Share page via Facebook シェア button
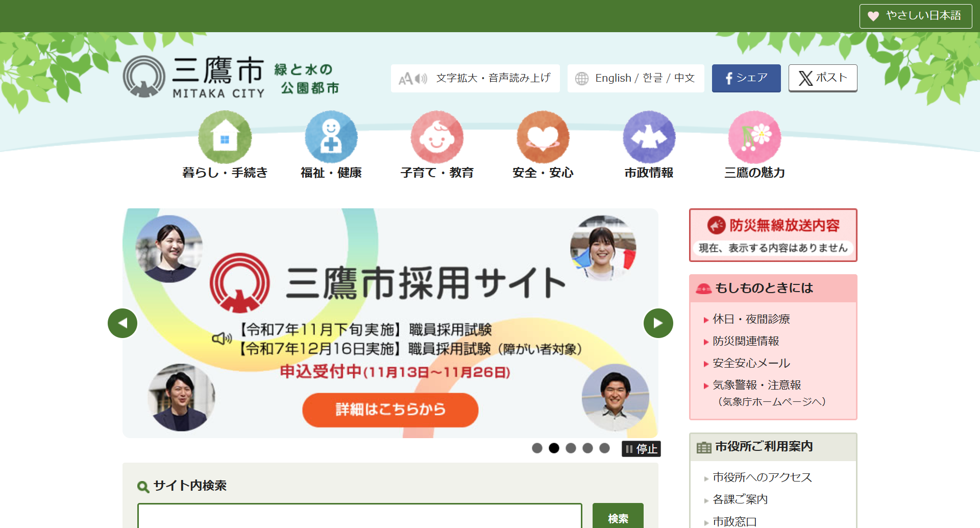This screenshot has width=980, height=528. point(746,78)
